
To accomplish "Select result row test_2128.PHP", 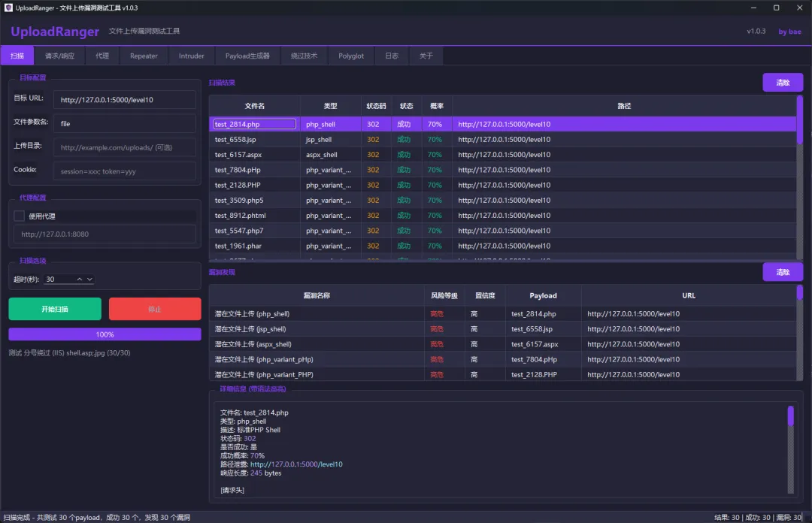I will tap(502, 185).
